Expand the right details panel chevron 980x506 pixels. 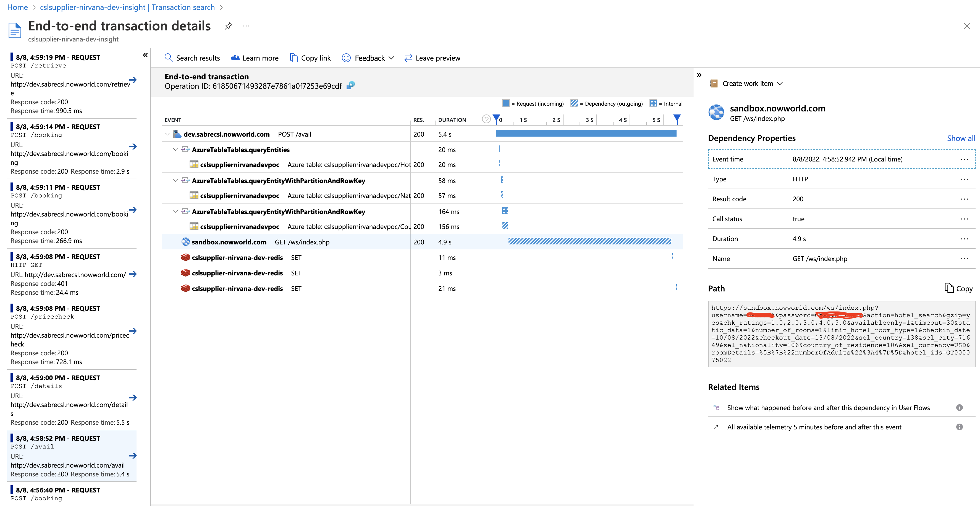point(699,75)
